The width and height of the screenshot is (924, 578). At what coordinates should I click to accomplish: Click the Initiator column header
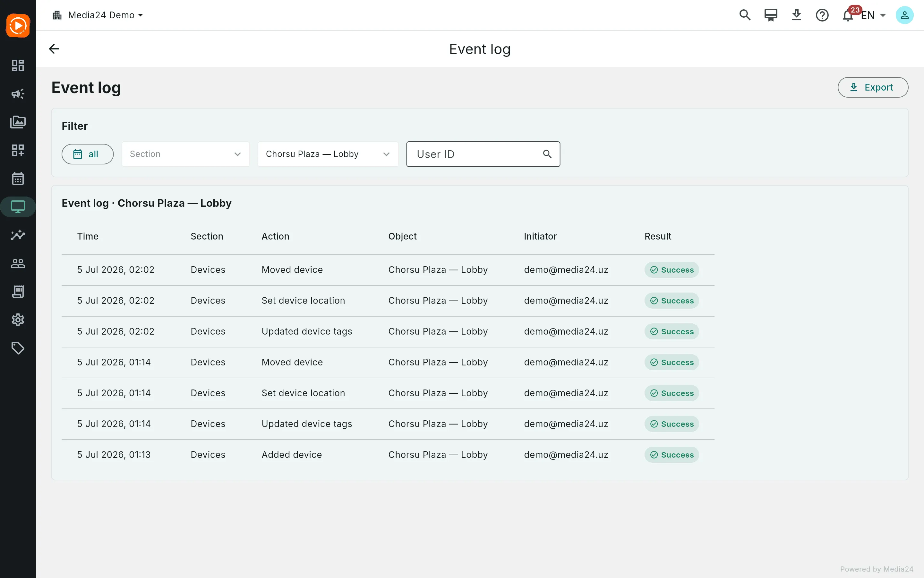point(540,236)
